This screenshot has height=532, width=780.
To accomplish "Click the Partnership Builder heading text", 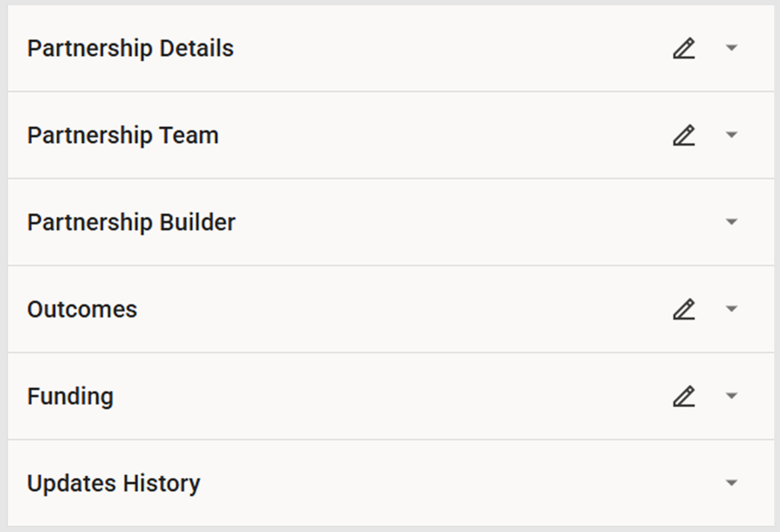I will click(x=131, y=222).
